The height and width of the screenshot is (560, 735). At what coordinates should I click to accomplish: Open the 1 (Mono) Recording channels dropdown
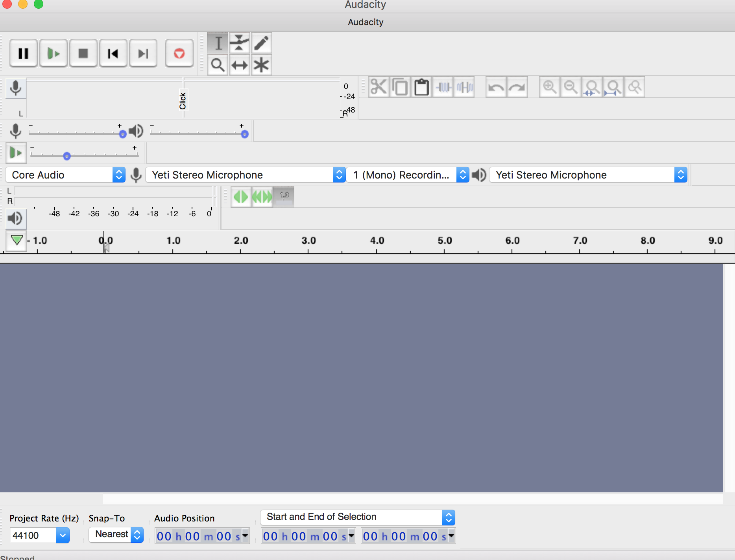pos(408,175)
